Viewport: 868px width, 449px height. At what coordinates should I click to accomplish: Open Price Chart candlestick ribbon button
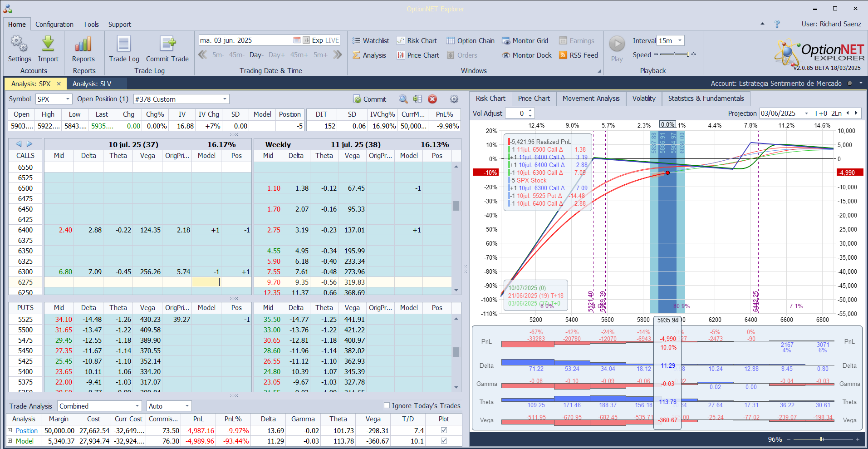pos(418,55)
